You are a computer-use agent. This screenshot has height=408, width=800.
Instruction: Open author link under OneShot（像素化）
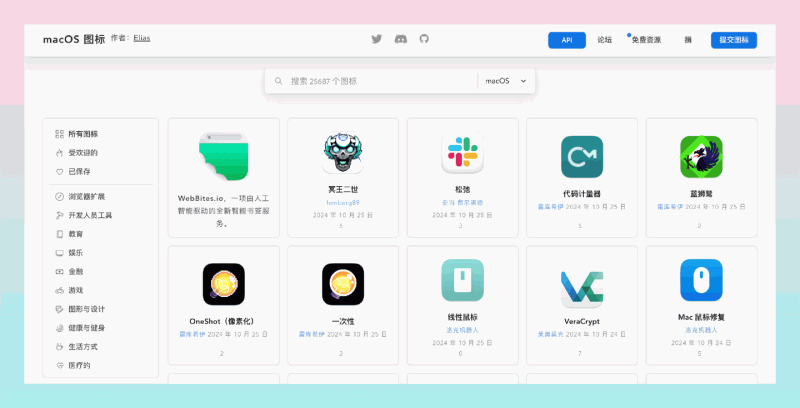(x=192, y=335)
